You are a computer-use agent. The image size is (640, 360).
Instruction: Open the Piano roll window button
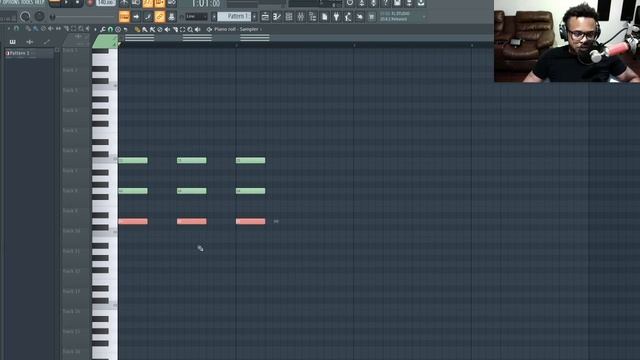click(277, 16)
